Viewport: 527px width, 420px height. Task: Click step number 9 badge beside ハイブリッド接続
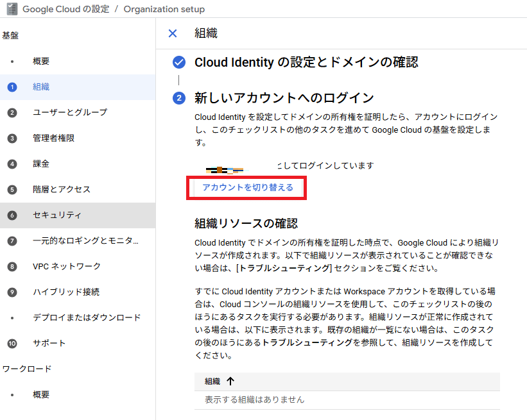[12, 292]
